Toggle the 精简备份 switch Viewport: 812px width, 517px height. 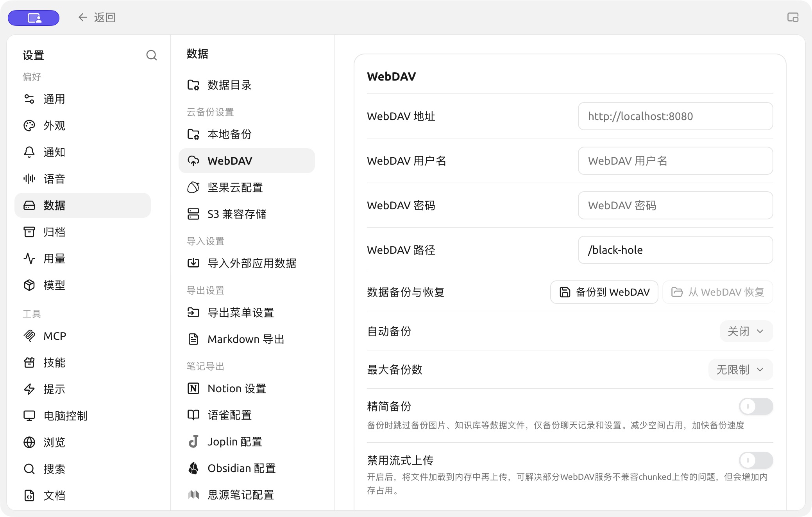coord(756,406)
